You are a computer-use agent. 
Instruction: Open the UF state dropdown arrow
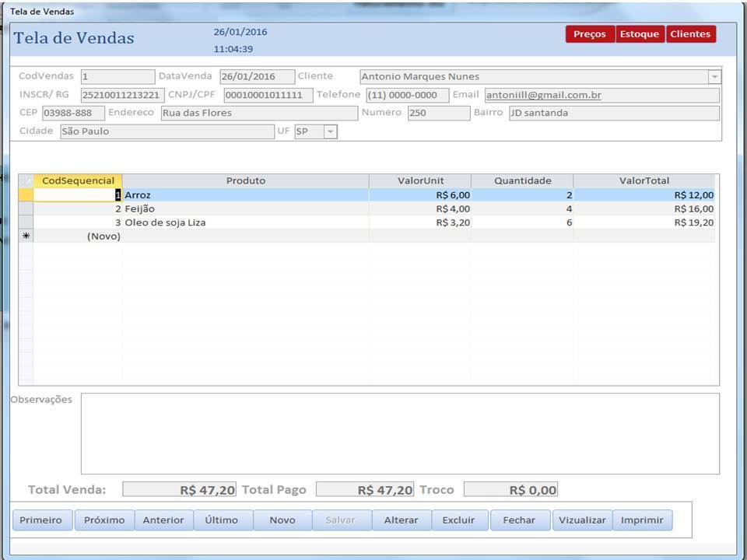[x=330, y=131]
